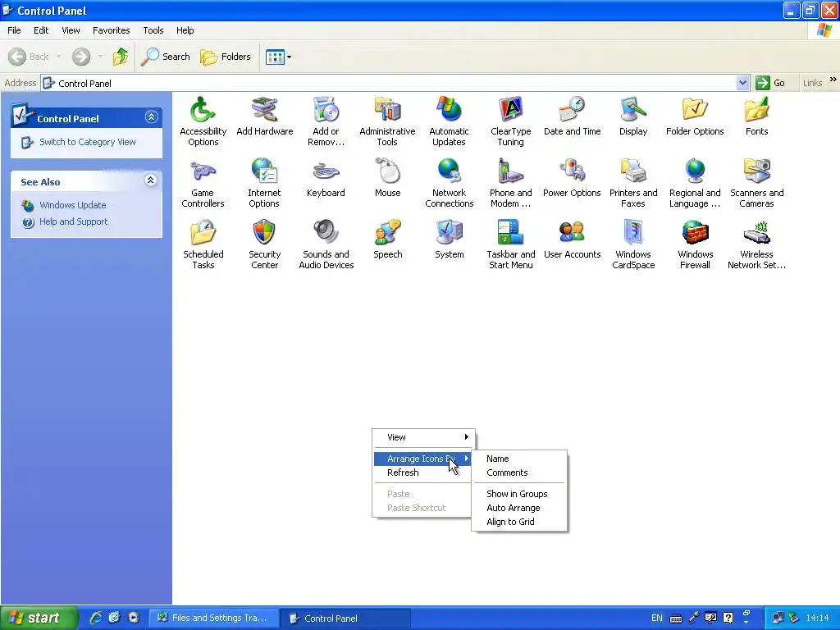This screenshot has height=630, width=840.
Task: Expand the View submenu in context menu
Action: click(x=423, y=437)
